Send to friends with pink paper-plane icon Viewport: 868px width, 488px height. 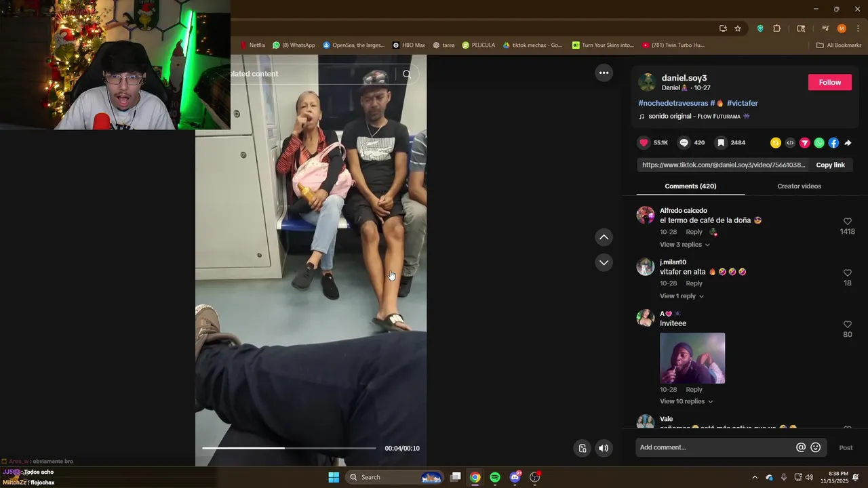805,142
